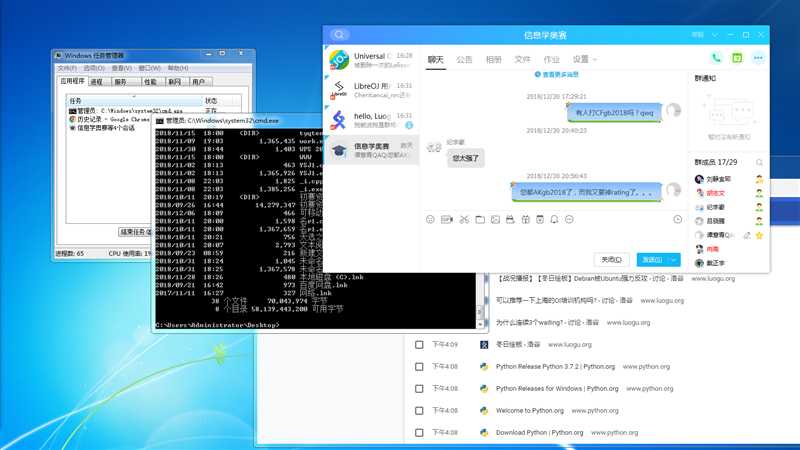Open the hello, Luogu conversation
This screenshot has height=450, width=800.
(x=371, y=120)
